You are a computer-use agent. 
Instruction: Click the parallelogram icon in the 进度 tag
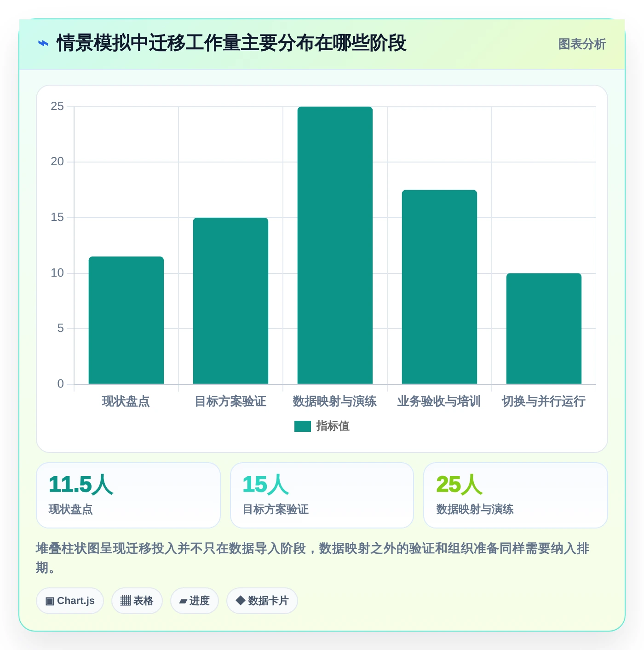click(183, 601)
